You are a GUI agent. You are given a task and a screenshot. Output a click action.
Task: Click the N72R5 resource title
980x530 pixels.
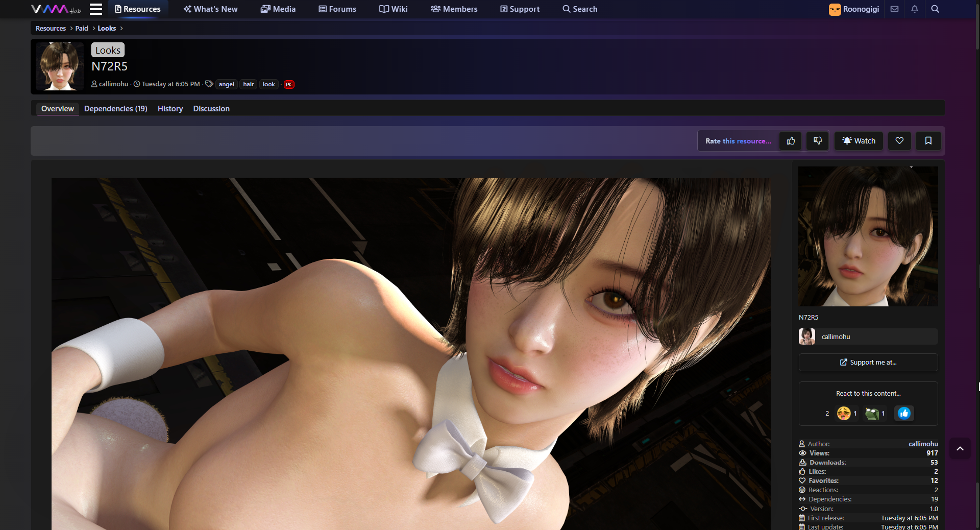109,66
